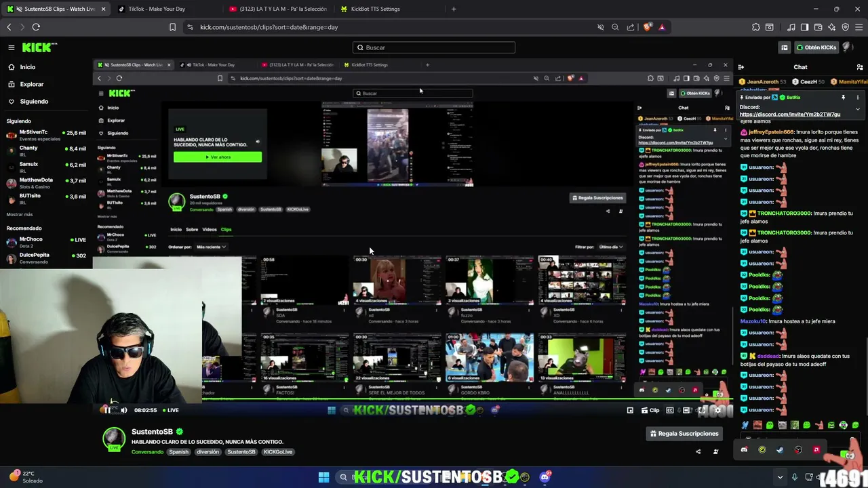This screenshot has width=868, height=488.
Task: Mute the stream with the volume icon
Action: [x=123, y=410]
